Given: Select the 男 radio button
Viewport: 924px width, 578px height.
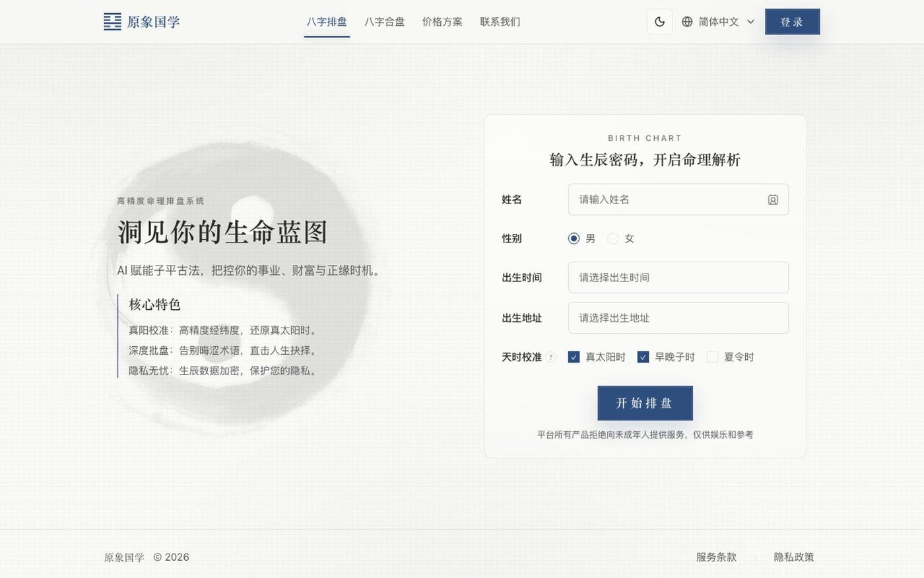Looking at the screenshot, I should tap(574, 238).
